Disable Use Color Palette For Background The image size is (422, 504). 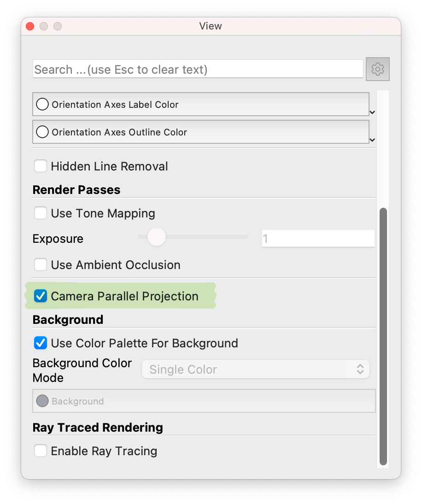[41, 343]
